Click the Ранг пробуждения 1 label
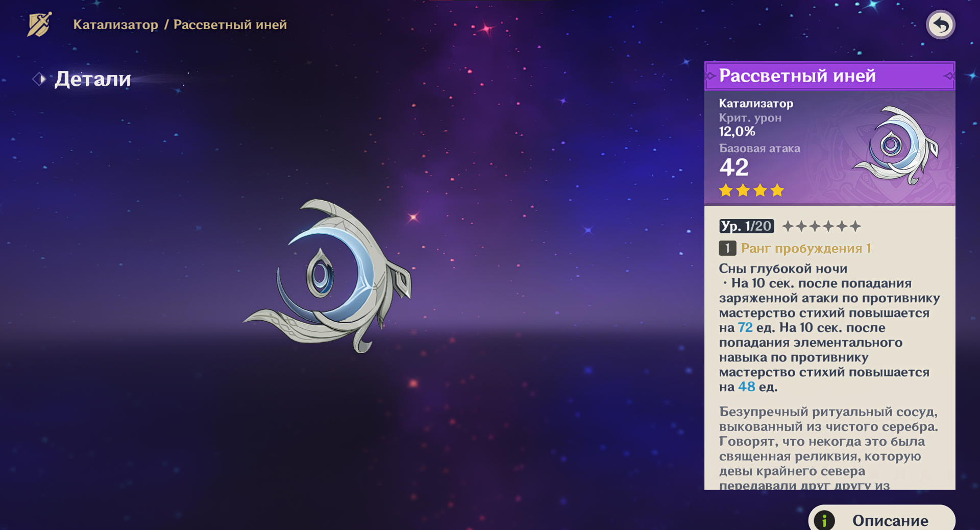The image size is (980, 530). pyautogui.click(x=806, y=248)
